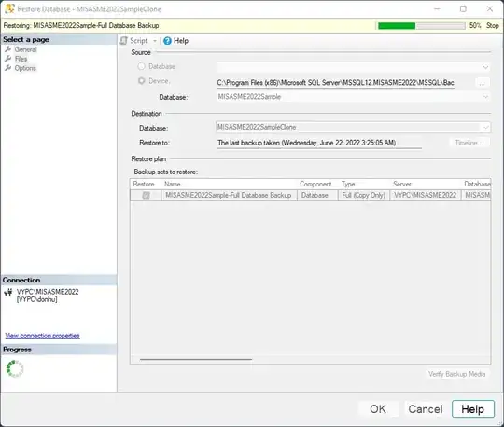Open the General page
Image resolution: width=504 pixels, height=427 pixels.
coord(25,49)
